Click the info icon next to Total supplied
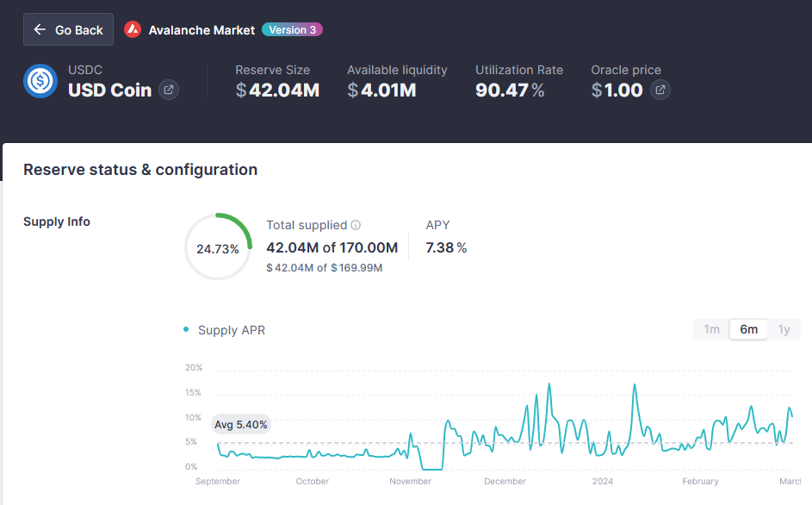 [356, 225]
